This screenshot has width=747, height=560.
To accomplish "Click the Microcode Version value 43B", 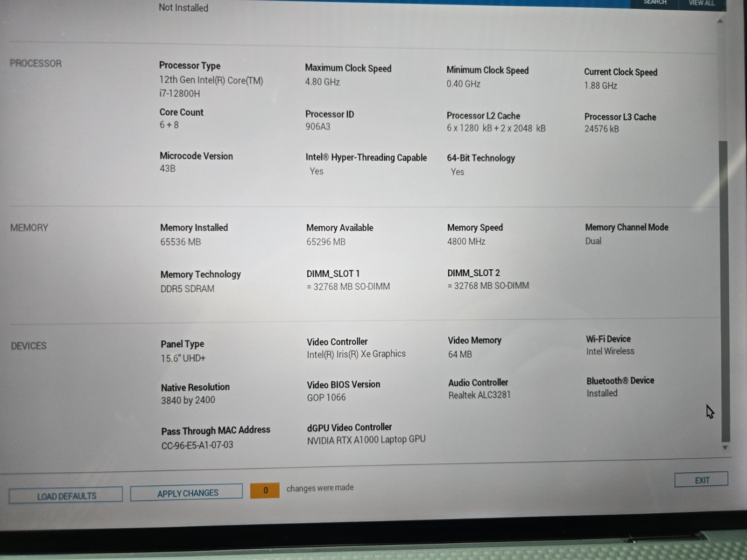I will tap(168, 168).
